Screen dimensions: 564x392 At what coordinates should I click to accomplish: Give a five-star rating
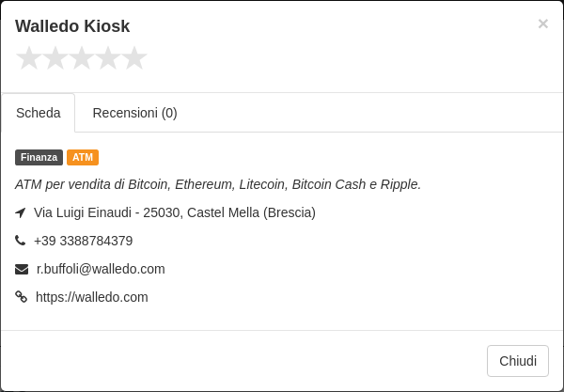tap(134, 58)
